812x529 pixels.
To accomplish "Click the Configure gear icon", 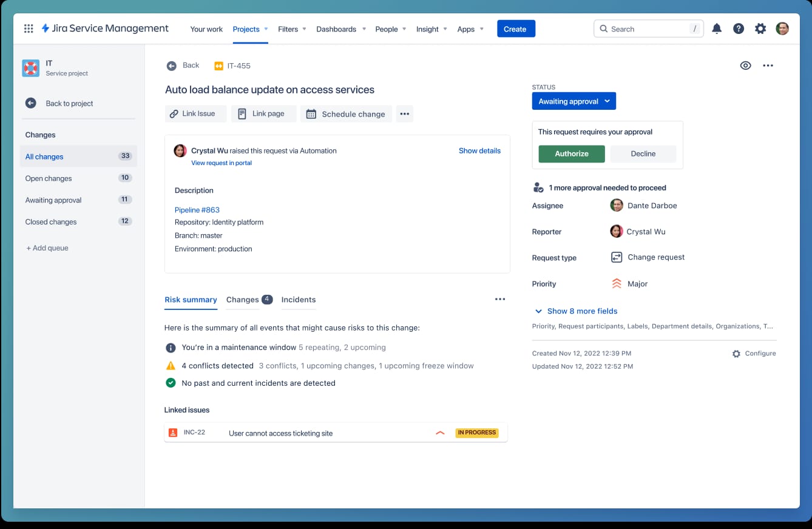I will coord(736,354).
